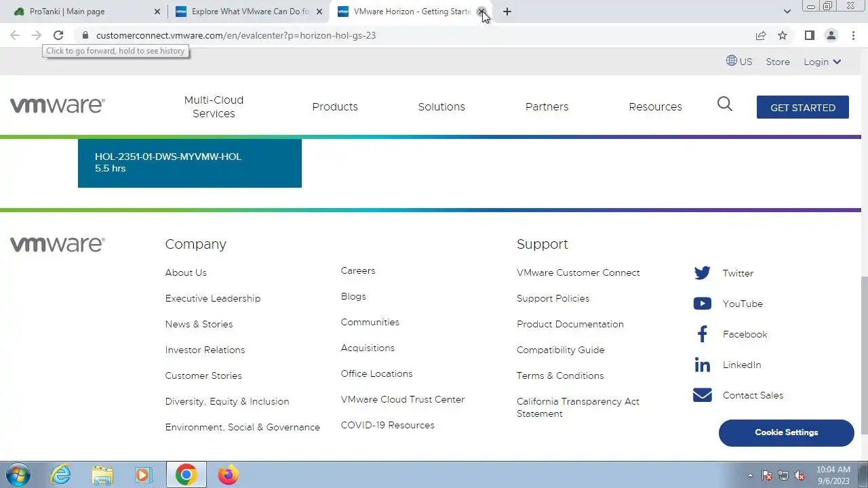
Task: Click the browser back arrow
Action: coord(15,35)
